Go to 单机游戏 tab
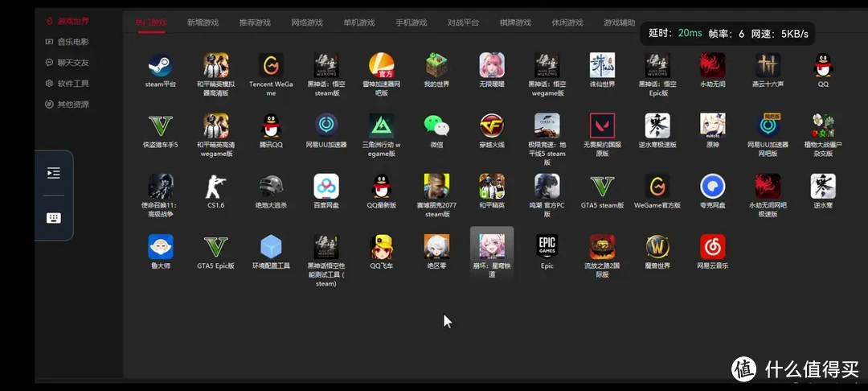The width and height of the screenshot is (868, 391). [358, 23]
